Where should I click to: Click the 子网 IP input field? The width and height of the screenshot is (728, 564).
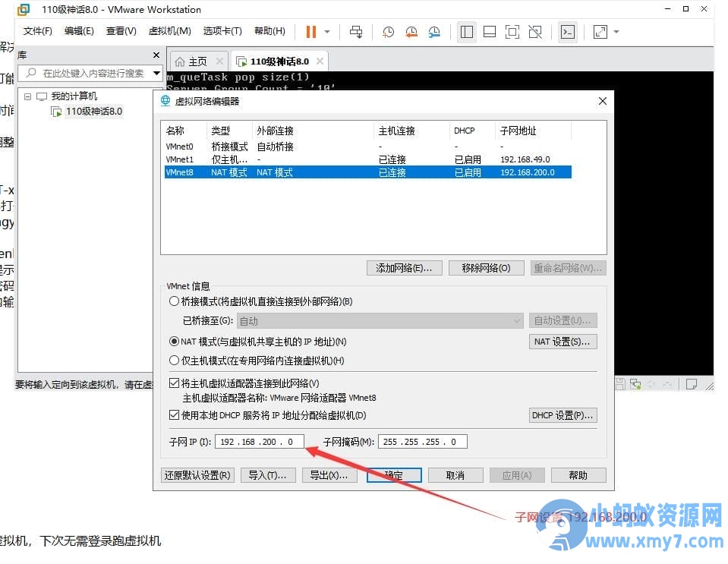point(260,442)
